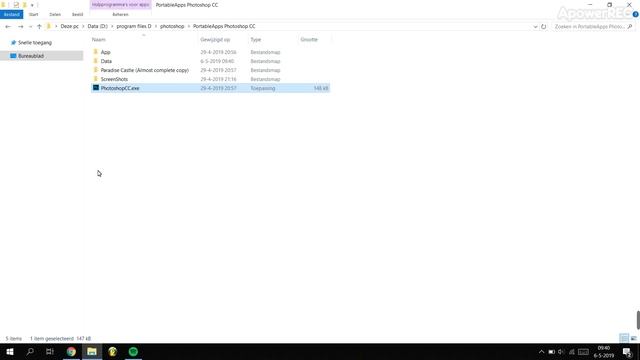This screenshot has width=640, height=360.
Task: Go back with the back arrow
Action: [x=8, y=27]
